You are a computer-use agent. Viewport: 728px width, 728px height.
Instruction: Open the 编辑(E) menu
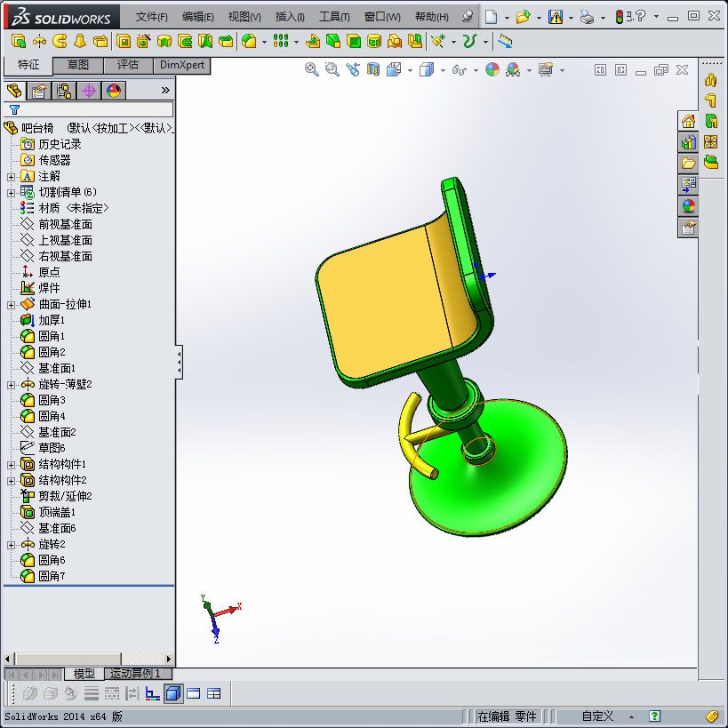tap(198, 17)
